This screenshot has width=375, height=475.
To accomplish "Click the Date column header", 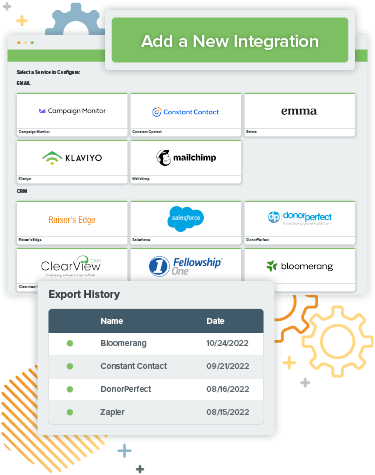I will 215,321.
